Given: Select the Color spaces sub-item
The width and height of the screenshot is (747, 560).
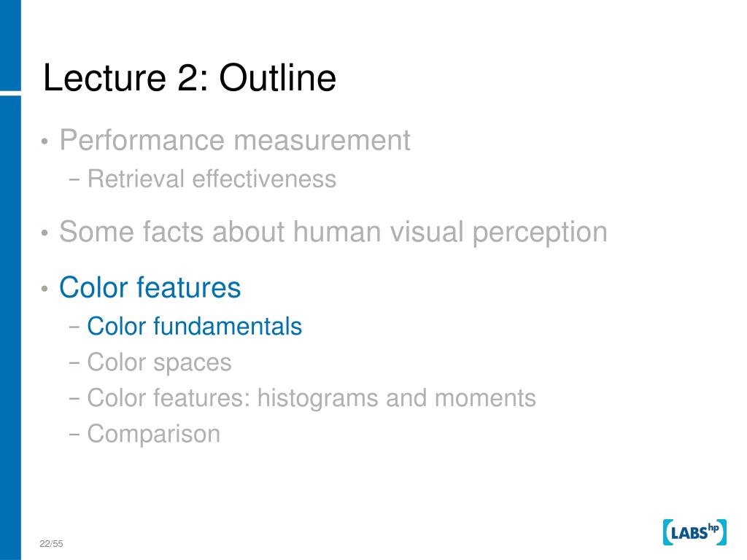Looking at the screenshot, I should (159, 363).
